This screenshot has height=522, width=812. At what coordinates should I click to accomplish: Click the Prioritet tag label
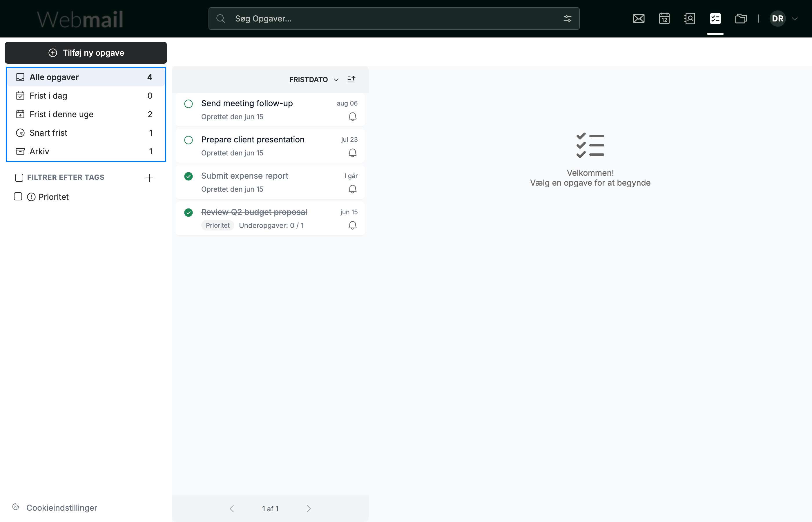pyautogui.click(x=54, y=197)
